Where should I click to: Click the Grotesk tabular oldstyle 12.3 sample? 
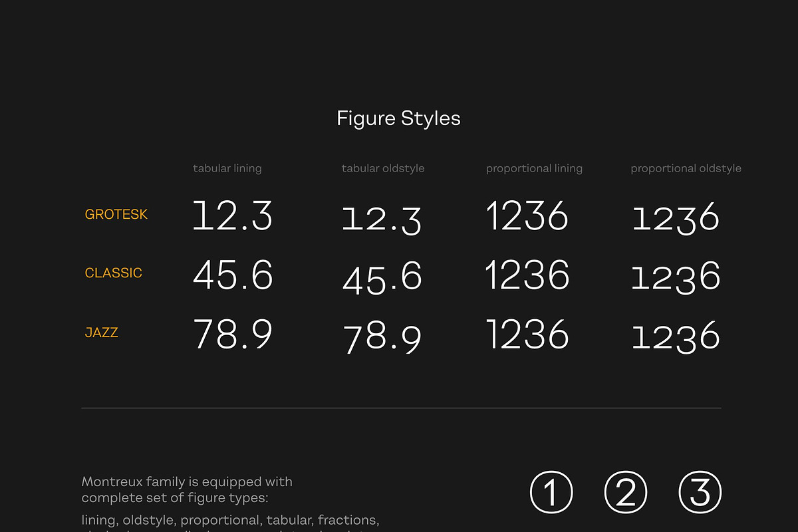pyautogui.click(x=382, y=220)
